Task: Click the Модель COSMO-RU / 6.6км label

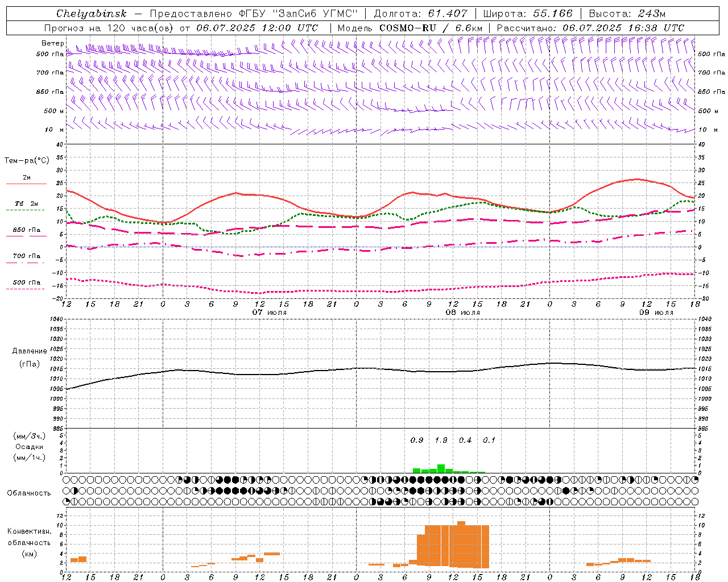Action: coord(410,28)
